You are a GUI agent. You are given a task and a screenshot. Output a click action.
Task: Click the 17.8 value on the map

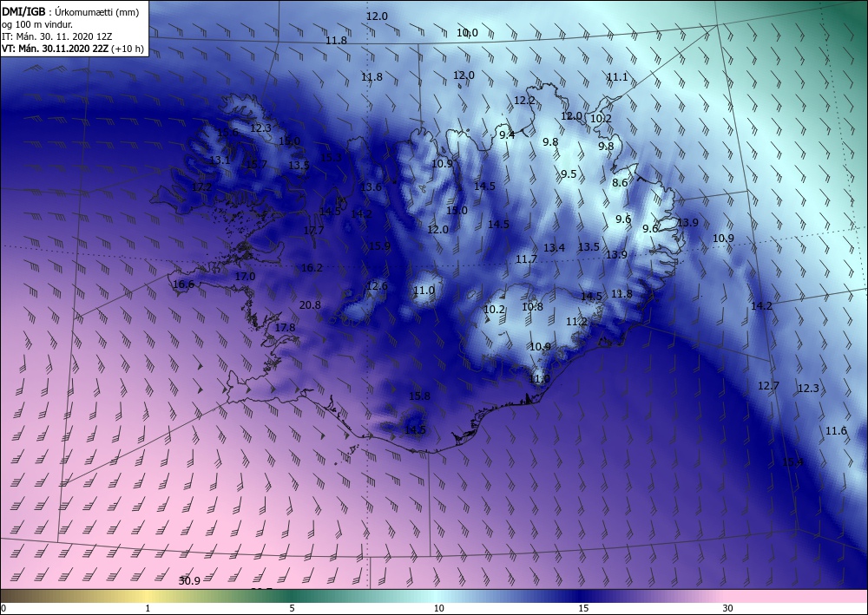pyautogui.click(x=285, y=327)
